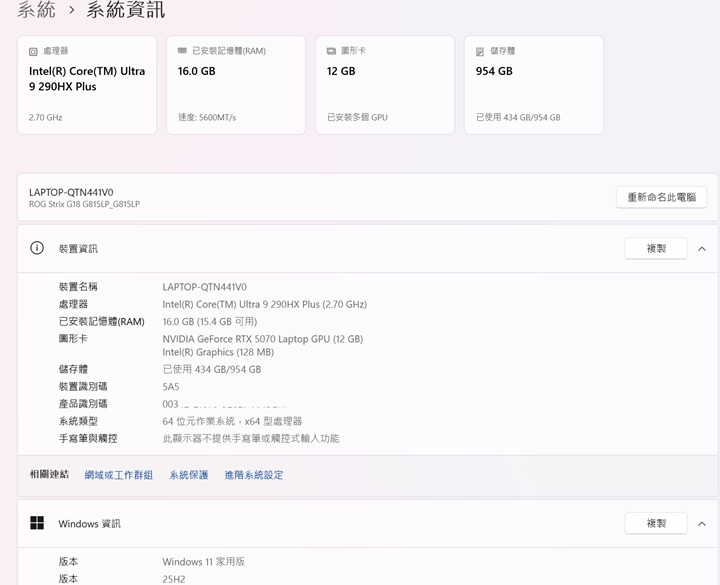Click Intel(R) Core(TM) Ultra 9 290HX Plus (2.70 GHz) value
The height and width of the screenshot is (585, 720).
264,304
